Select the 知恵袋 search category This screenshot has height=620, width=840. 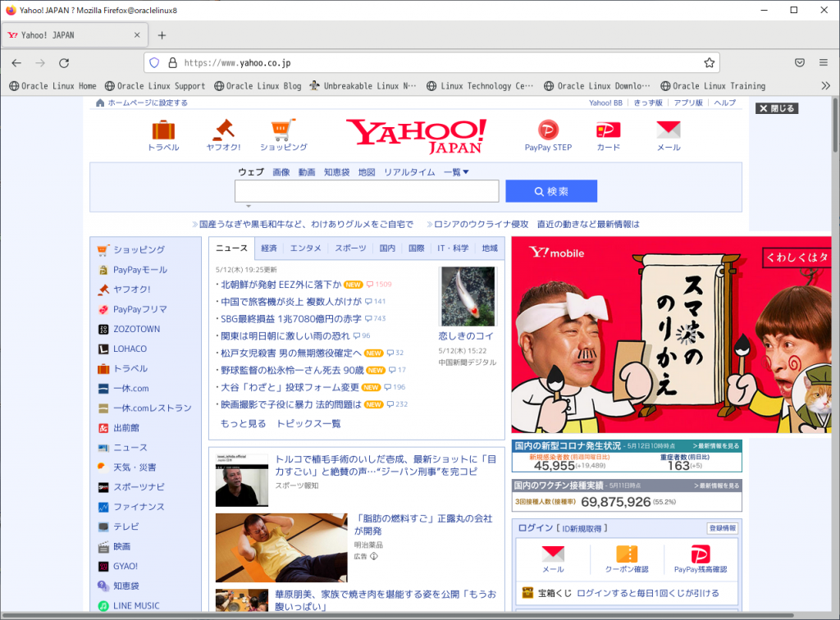pos(336,172)
